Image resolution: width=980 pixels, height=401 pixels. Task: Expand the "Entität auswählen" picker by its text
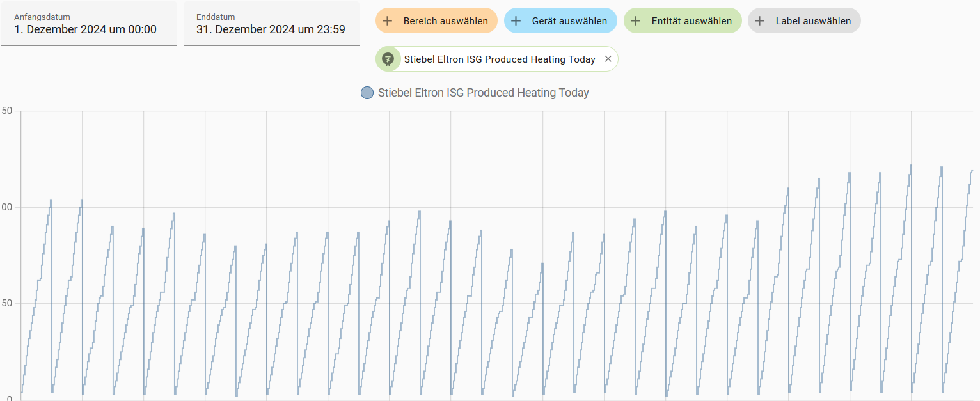(692, 21)
